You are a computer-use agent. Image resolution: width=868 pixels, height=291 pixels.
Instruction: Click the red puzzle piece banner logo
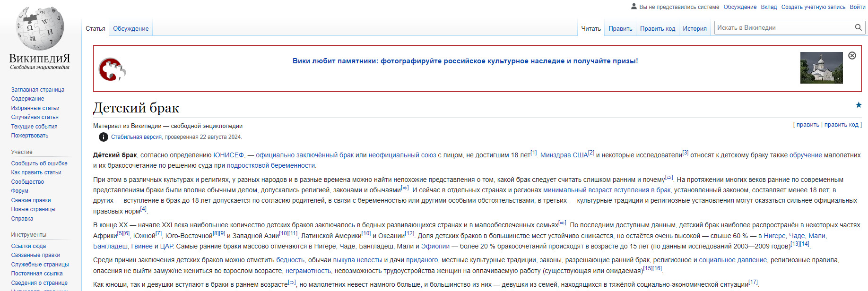point(112,69)
